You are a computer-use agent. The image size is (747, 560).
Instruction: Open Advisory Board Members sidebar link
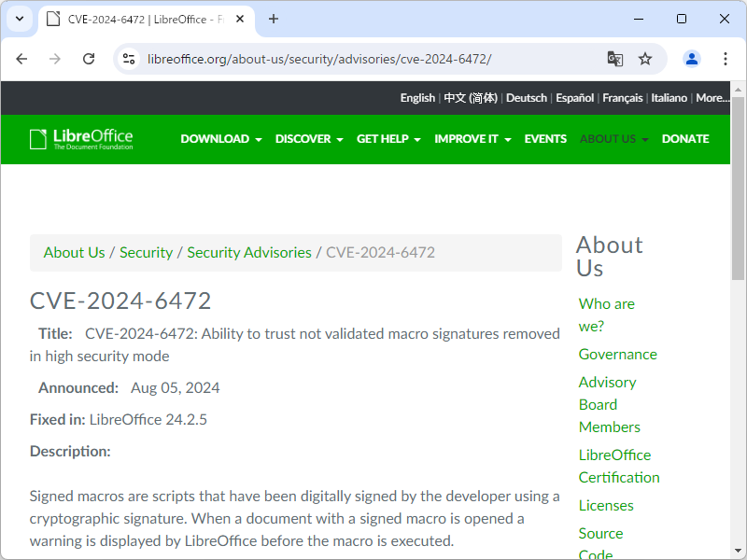[x=610, y=405]
